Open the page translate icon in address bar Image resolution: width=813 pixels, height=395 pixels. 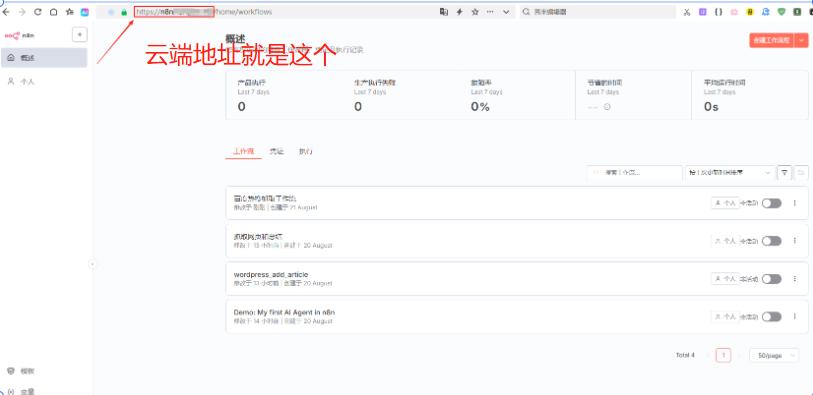444,12
